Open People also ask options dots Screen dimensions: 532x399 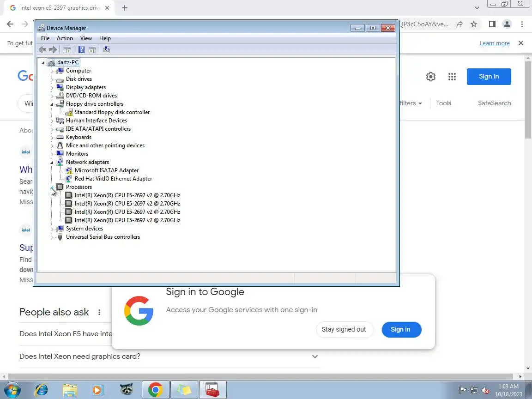[99, 312]
